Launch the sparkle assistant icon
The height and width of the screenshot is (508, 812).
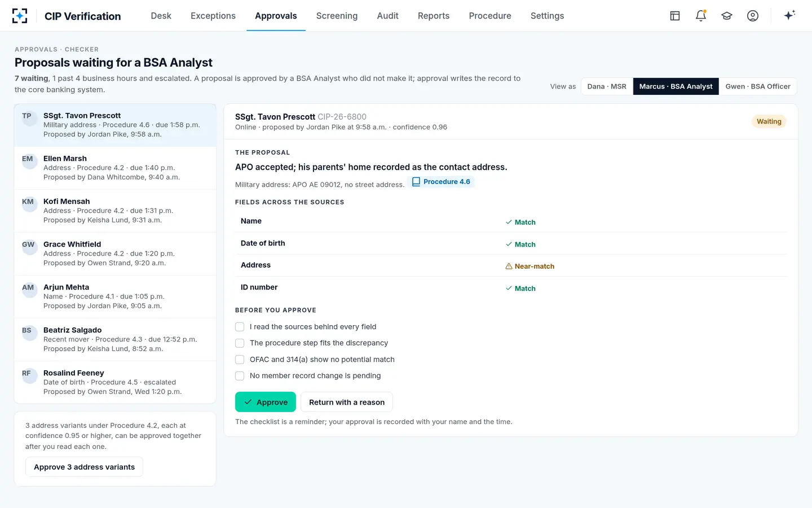pyautogui.click(x=789, y=15)
